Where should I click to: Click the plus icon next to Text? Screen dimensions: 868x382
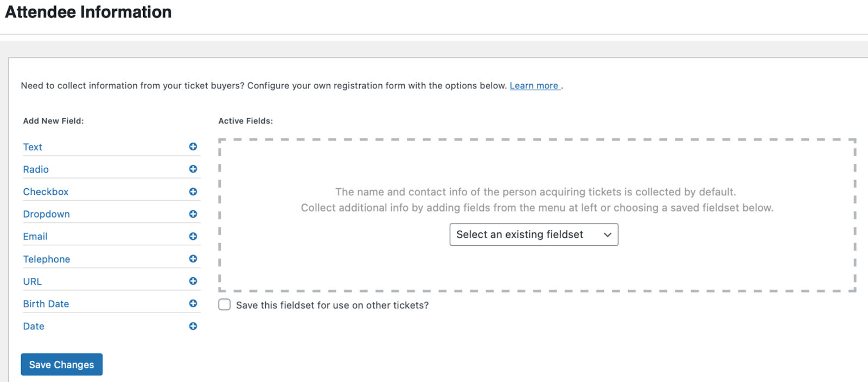tap(193, 147)
